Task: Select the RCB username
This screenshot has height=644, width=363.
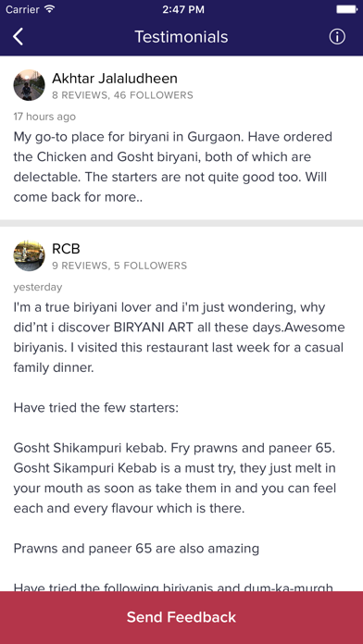Action: (66, 249)
